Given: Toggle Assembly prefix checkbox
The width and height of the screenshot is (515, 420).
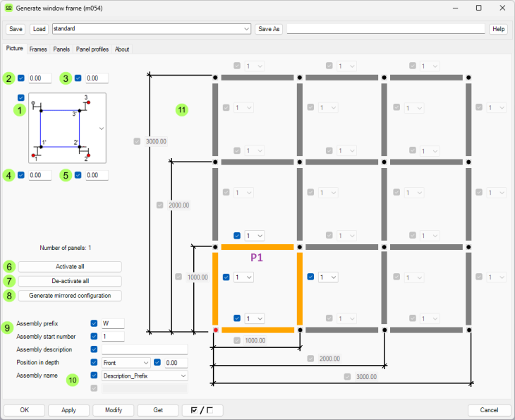Looking at the screenshot, I should point(94,323).
